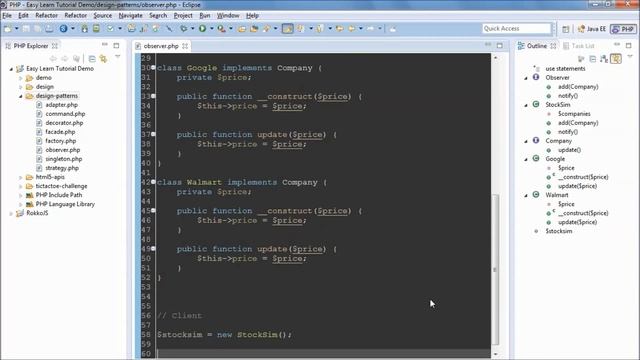Switch to the Task List tab

[578, 46]
